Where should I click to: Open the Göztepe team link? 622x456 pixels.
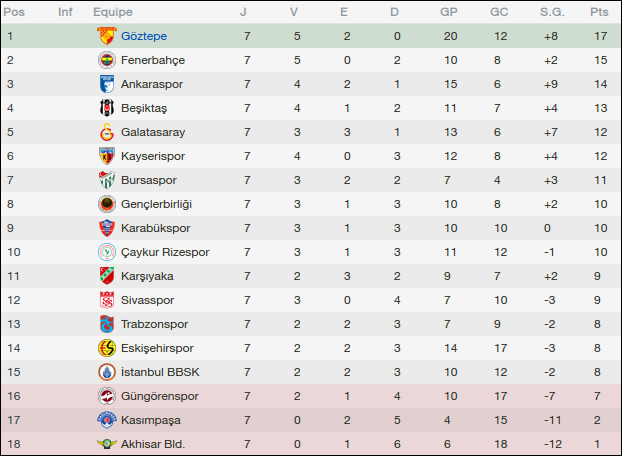tap(144, 36)
